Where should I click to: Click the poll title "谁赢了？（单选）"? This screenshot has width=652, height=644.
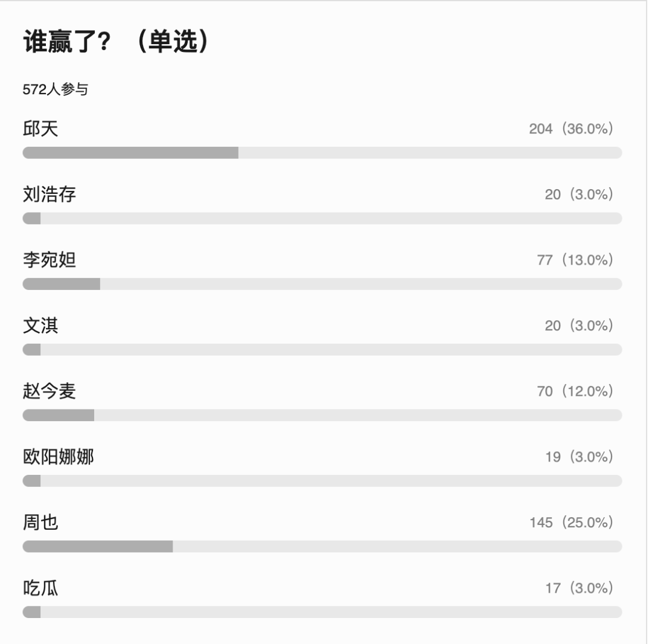[x=117, y=43]
